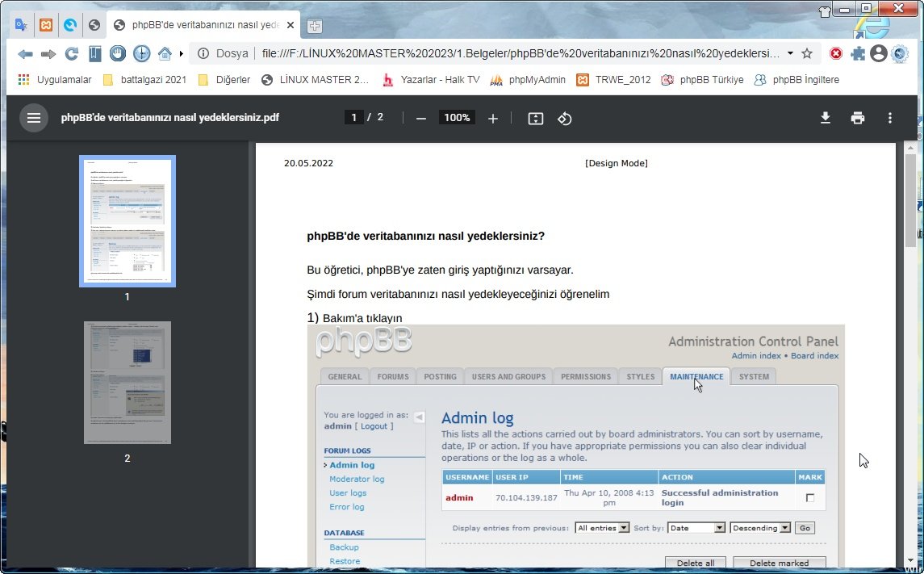Open the blue swirl pinned tab

(x=70, y=25)
